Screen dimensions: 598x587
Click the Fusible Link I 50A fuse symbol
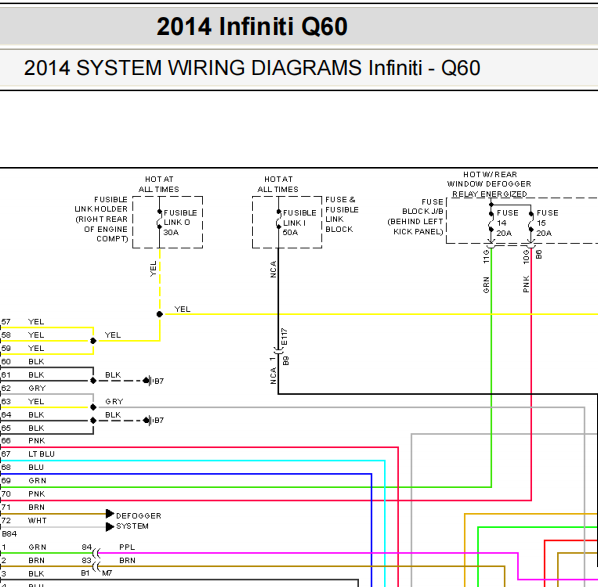pyautogui.click(x=279, y=219)
